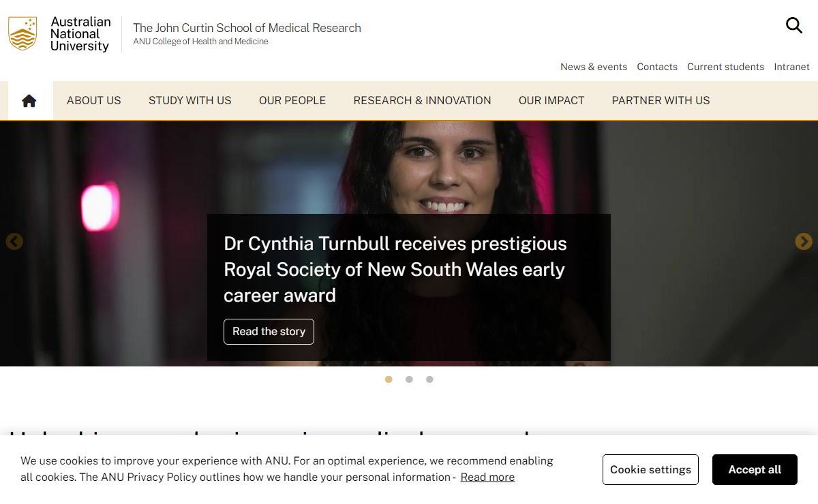818x504 pixels.
Task: Click the ANU crest logo
Action: (x=22, y=34)
